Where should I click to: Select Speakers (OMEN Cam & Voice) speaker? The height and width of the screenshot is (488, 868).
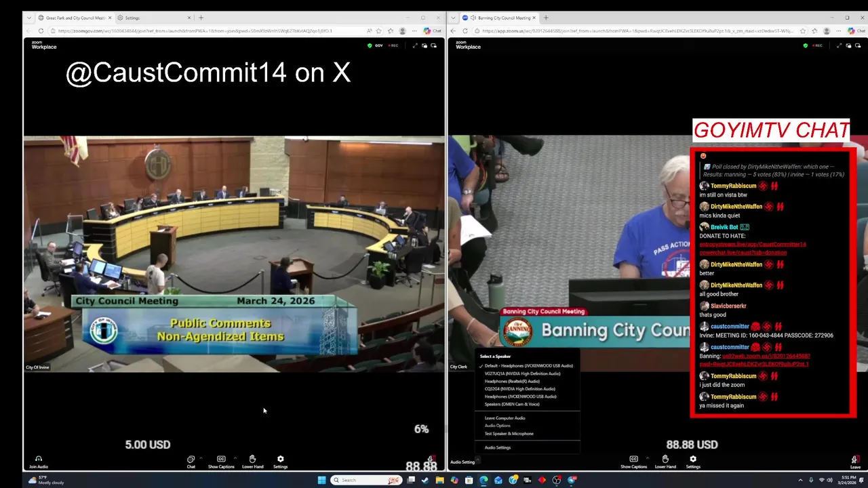click(512, 405)
